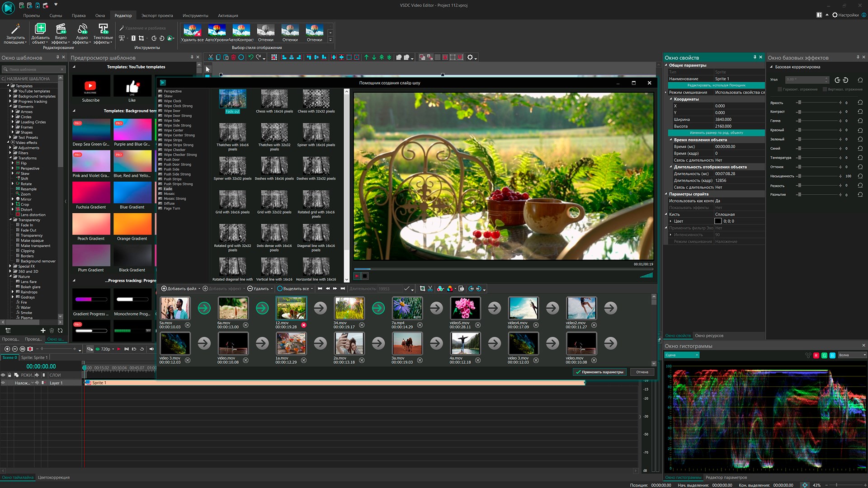Apply the АвтоУровни display style

217,33
